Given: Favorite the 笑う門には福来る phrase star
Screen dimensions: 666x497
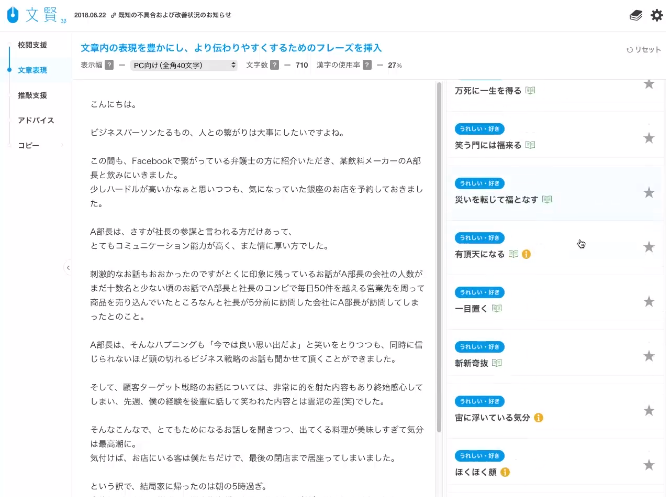Looking at the screenshot, I should pyautogui.click(x=649, y=138).
